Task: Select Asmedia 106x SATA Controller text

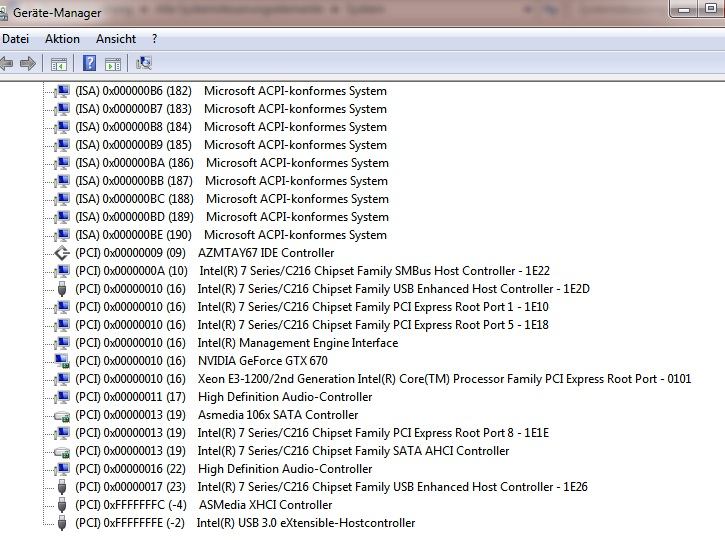Action: [278, 415]
